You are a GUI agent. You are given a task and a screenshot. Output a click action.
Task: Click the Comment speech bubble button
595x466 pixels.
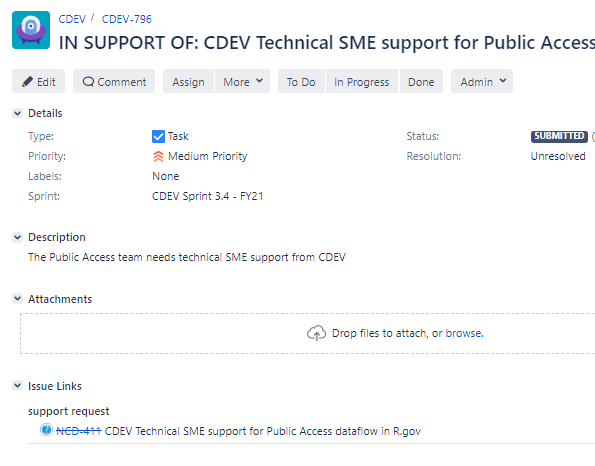point(114,81)
